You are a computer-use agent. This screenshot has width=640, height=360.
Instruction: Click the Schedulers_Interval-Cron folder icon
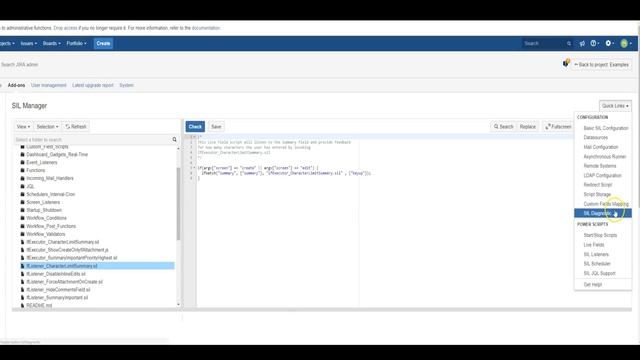click(22, 194)
